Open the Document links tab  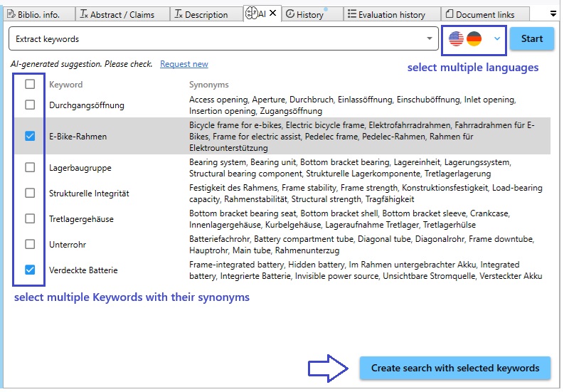484,14
